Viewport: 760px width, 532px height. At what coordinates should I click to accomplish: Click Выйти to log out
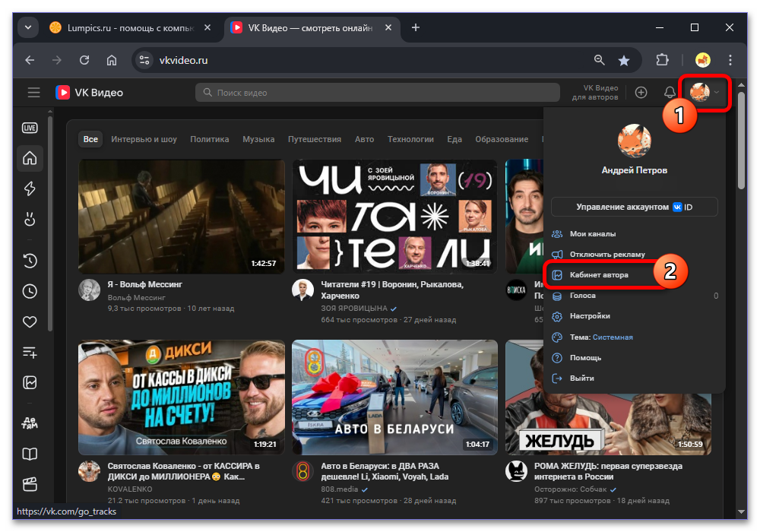click(x=634, y=378)
